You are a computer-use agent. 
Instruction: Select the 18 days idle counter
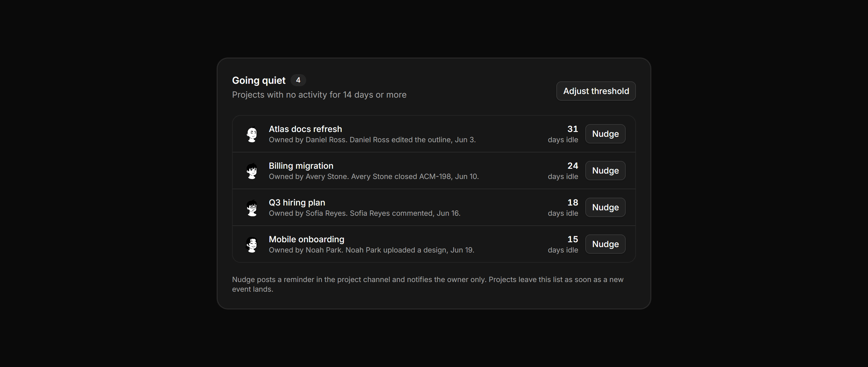563,208
